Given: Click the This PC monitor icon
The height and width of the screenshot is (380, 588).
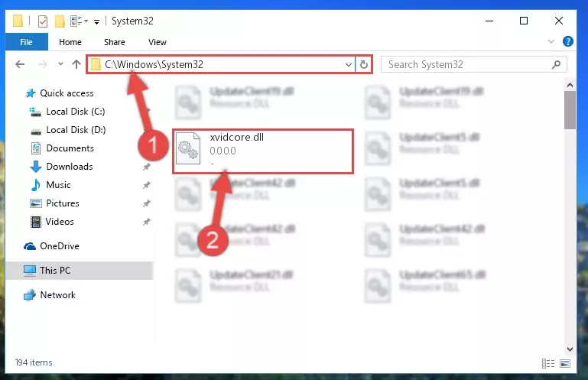Looking at the screenshot, I should click(x=30, y=271).
